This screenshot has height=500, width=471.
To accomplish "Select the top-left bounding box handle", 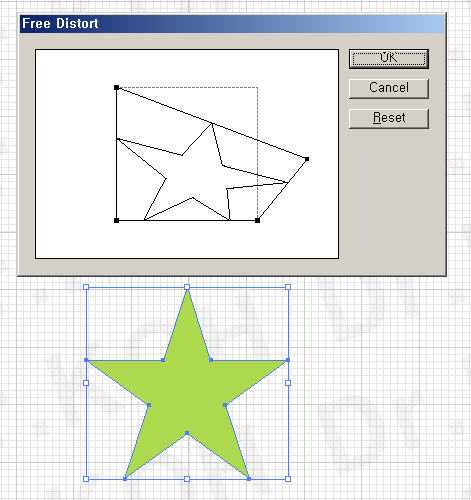I will pyautogui.click(x=86, y=287).
